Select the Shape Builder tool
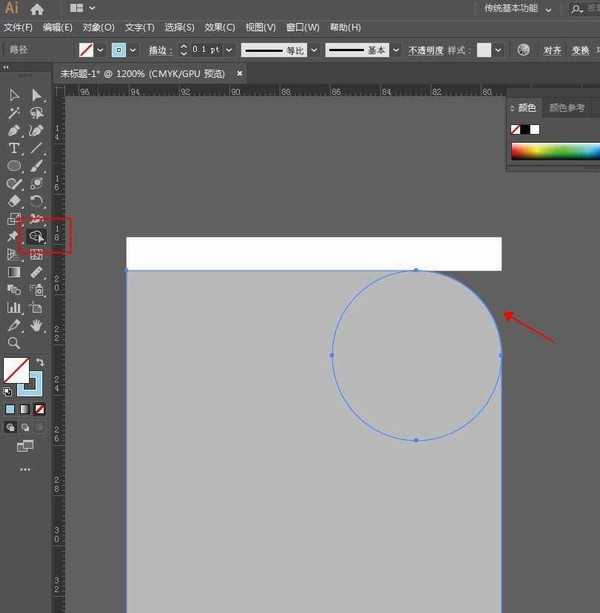This screenshot has height=613, width=600. pos(36,236)
